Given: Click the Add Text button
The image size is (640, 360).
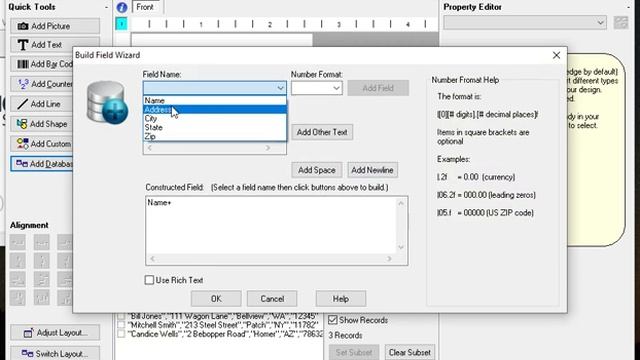Looking at the screenshot, I should click(55, 45).
